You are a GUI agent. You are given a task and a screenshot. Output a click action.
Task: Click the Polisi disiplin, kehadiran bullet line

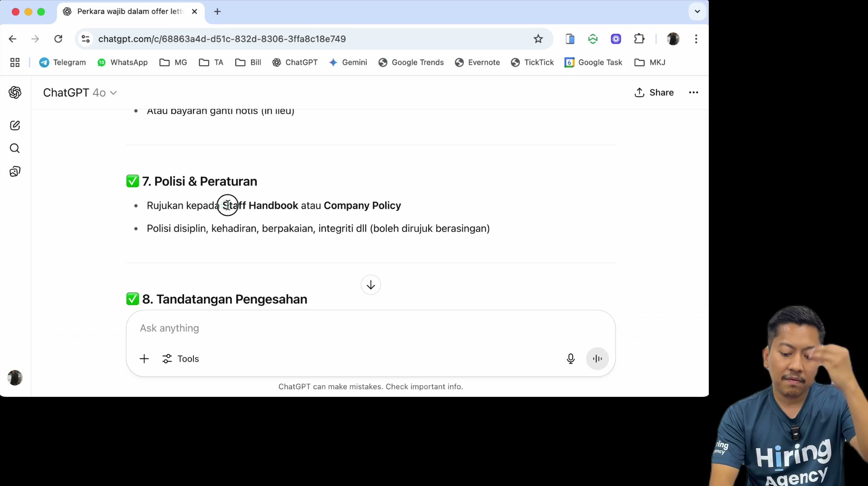coord(318,229)
